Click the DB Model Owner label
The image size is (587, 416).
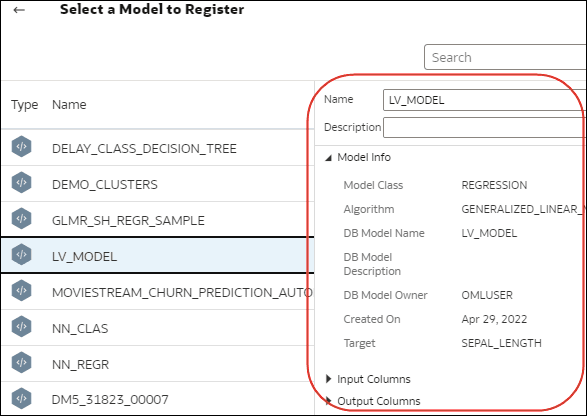coord(385,295)
